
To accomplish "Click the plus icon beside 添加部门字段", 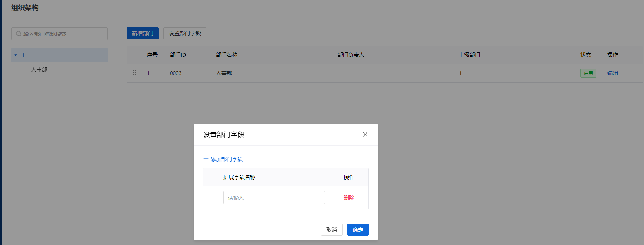I will [x=206, y=159].
